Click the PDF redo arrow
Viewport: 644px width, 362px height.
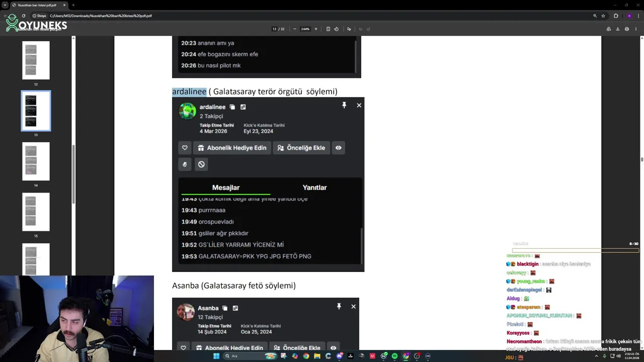click(x=368, y=29)
